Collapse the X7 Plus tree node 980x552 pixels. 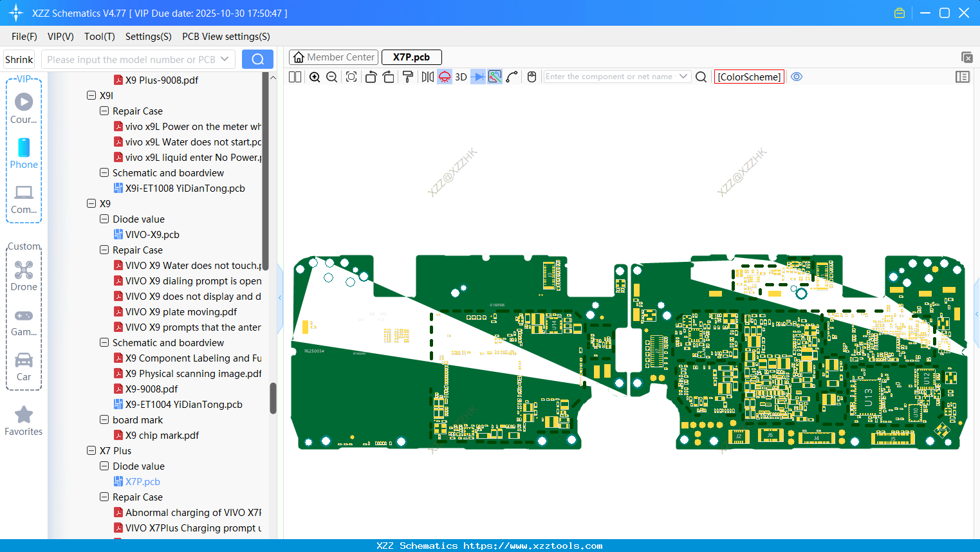click(91, 450)
